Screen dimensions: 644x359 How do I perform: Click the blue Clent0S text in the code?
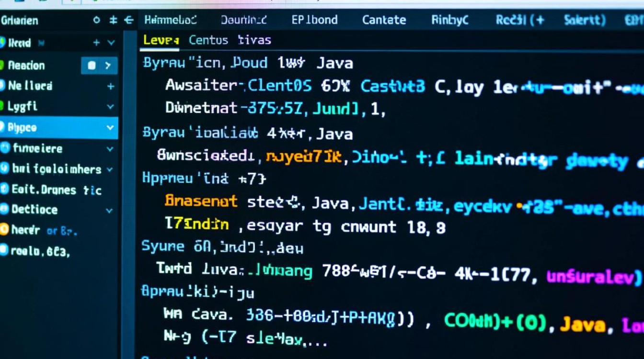279,86
